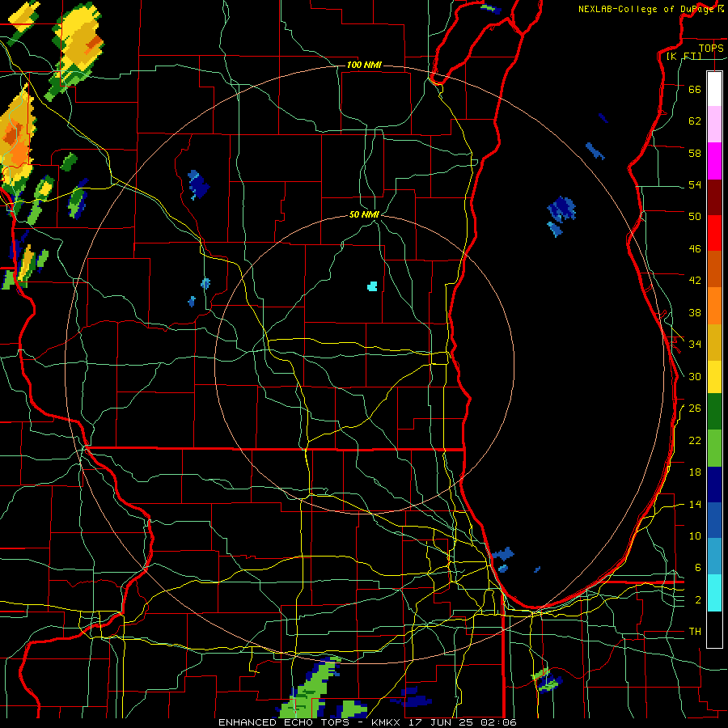Click the 'NEXLAB-College of DuPage' credit text

647,9
